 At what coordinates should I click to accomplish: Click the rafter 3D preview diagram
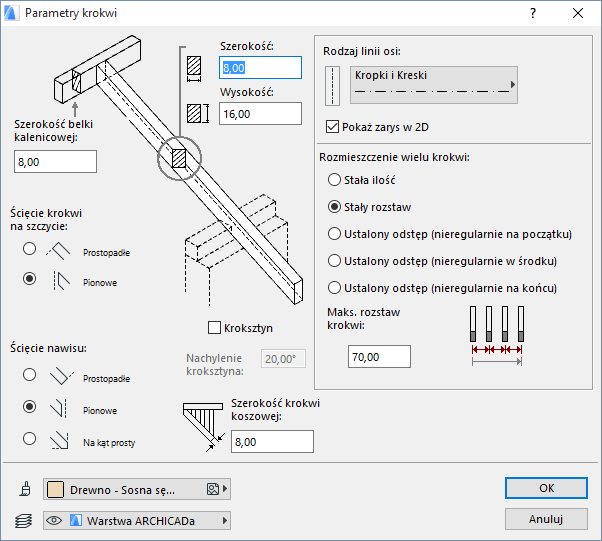[179, 171]
